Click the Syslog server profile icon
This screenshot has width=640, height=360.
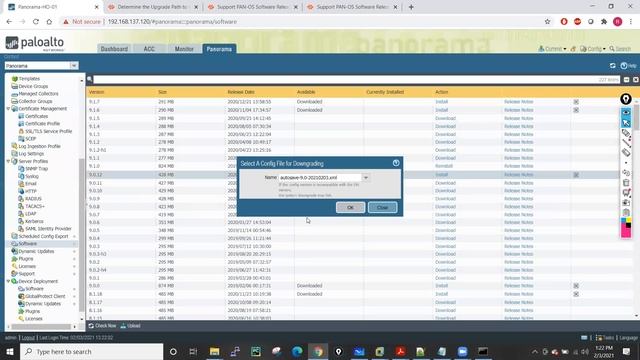click(21, 176)
